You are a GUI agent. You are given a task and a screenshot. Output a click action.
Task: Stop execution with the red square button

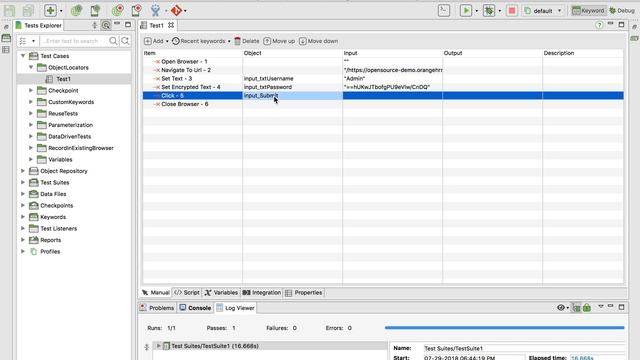tap(512, 11)
